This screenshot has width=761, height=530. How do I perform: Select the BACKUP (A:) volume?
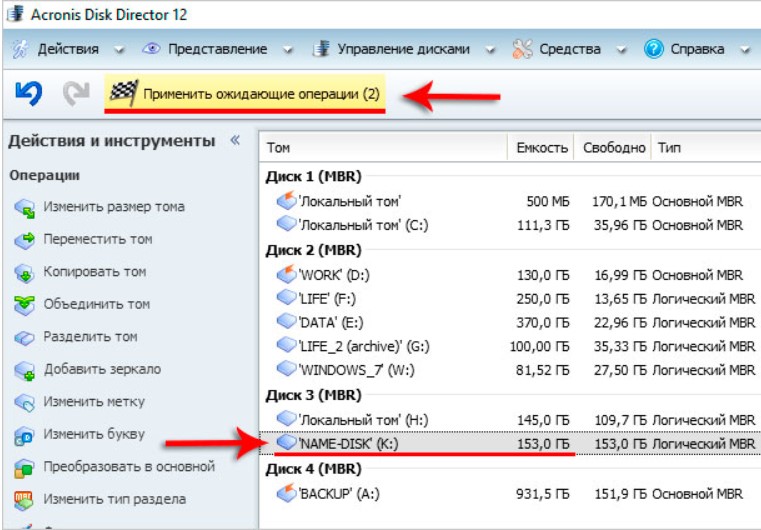511,494
